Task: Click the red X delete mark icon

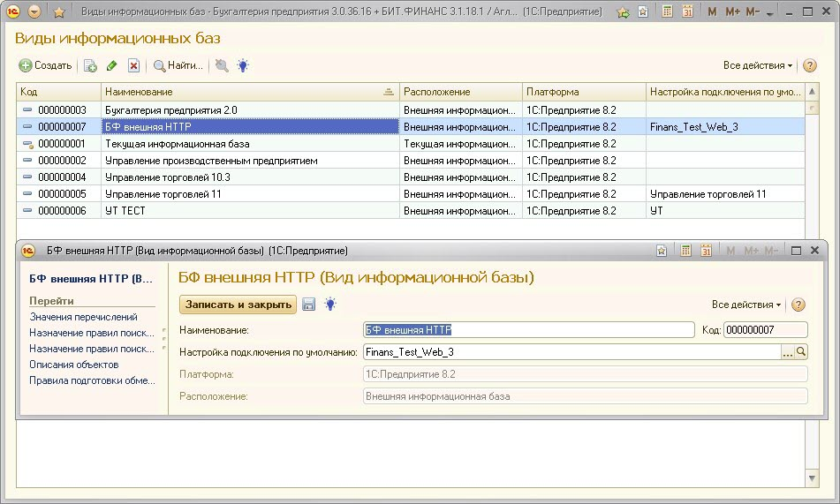Action: pyautogui.click(x=133, y=65)
